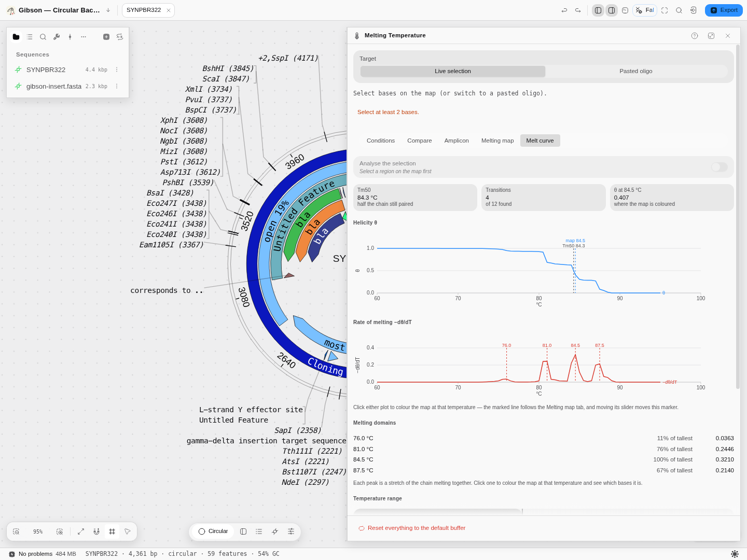Open the gibson-insert.fasta row options menu

pyautogui.click(x=117, y=86)
